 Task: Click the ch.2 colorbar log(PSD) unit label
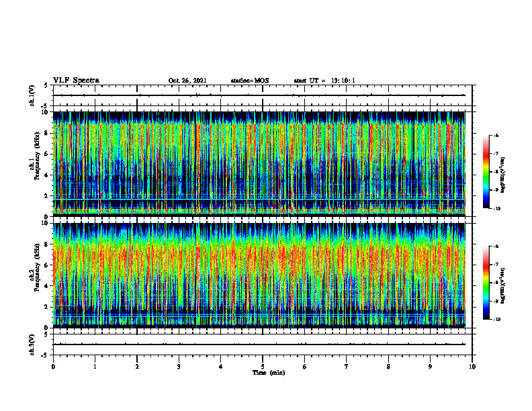tap(503, 285)
